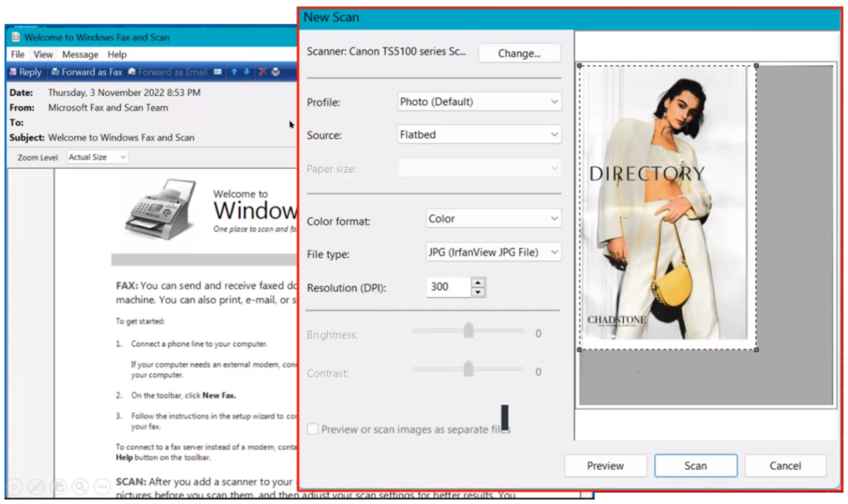The image size is (848, 504).
Task: Open the Help menu
Action: (x=117, y=54)
